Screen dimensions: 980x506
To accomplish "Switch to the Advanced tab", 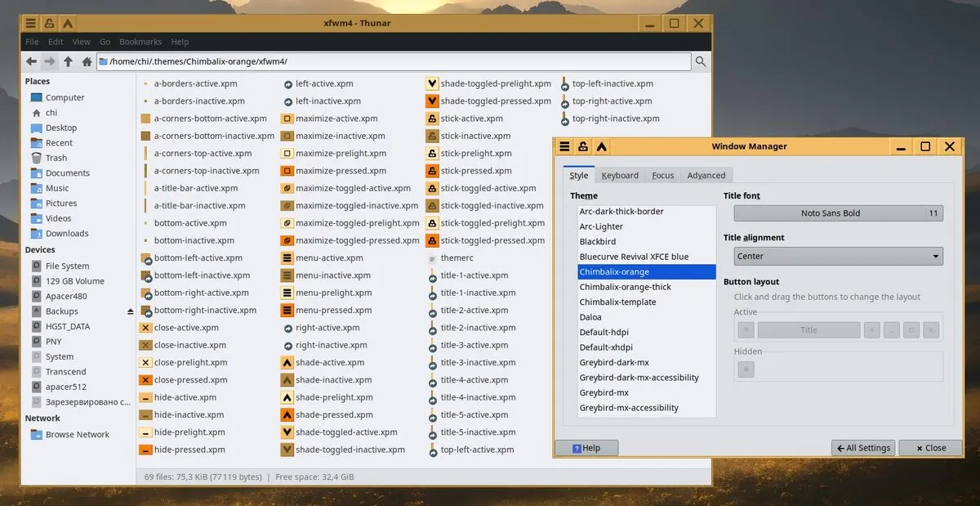I will pyautogui.click(x=706, y=175).
